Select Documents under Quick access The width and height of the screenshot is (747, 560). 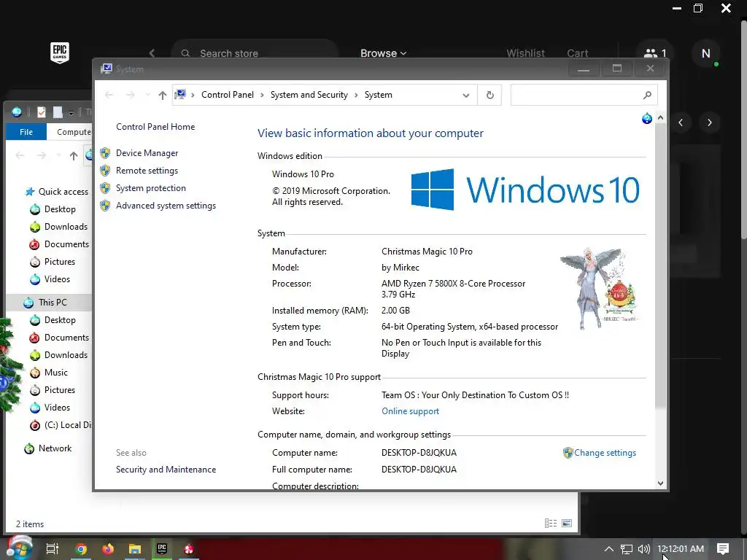click(x=66, y=244)
